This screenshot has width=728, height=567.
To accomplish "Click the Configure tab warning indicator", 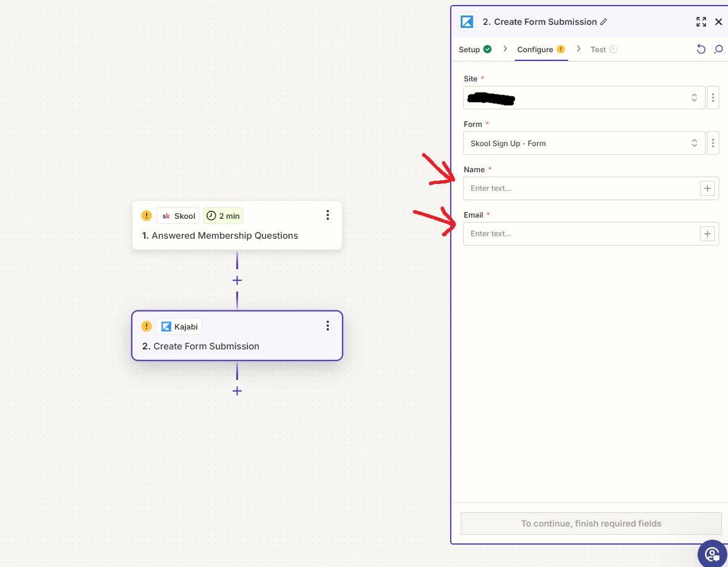I will tap(560, 49).
